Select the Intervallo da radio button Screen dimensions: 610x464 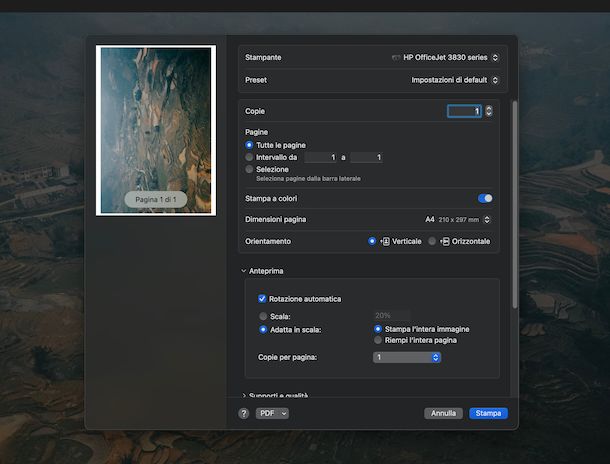click(249, 157)
